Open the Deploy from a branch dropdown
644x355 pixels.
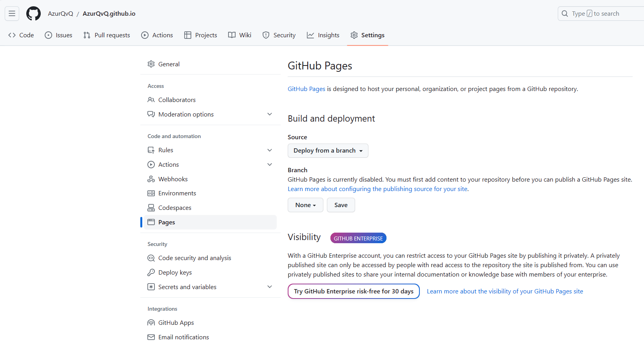[x=328, y=151]
